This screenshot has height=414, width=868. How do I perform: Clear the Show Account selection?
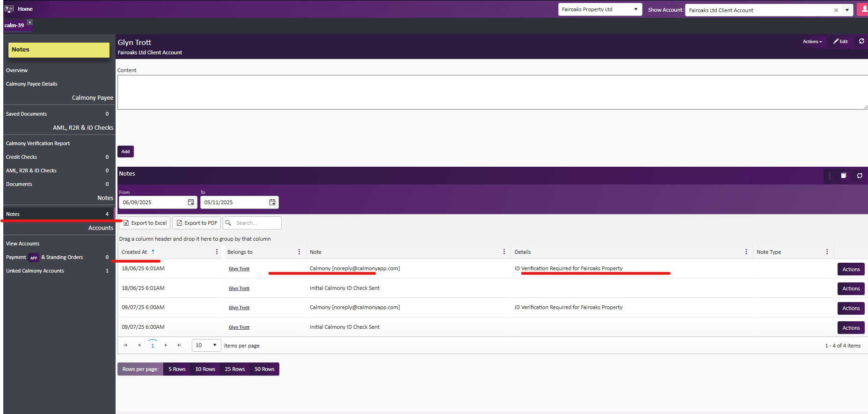pyautogui.click(x=836, y=10)
